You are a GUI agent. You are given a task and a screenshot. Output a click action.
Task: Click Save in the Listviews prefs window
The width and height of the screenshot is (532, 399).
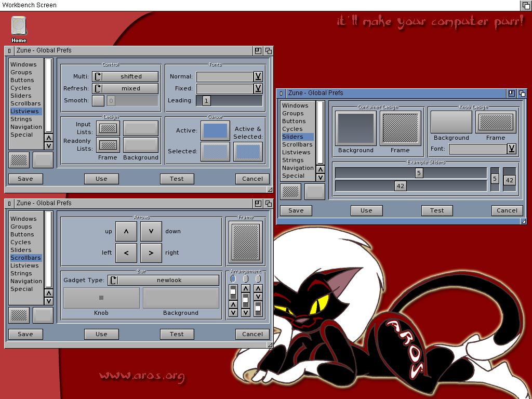coord(25,179)
